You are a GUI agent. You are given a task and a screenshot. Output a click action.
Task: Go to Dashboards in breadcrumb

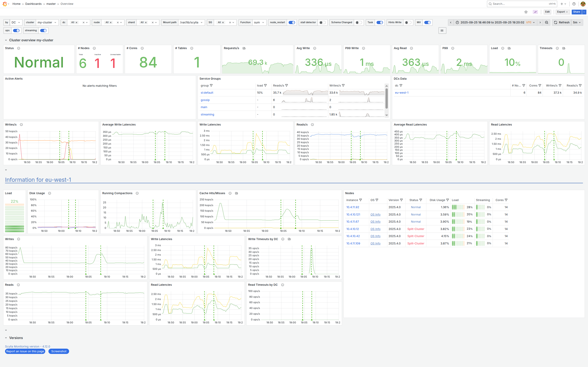33,4
